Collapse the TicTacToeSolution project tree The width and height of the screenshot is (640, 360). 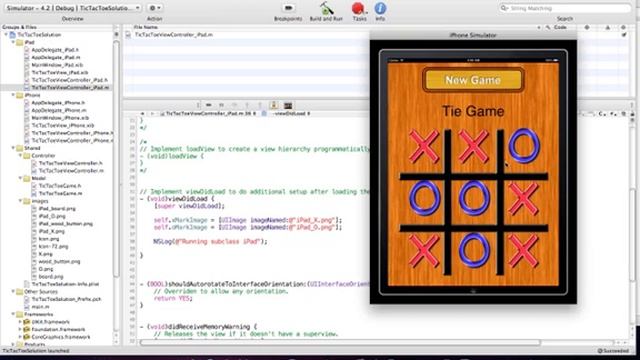[x=6, y=35]
